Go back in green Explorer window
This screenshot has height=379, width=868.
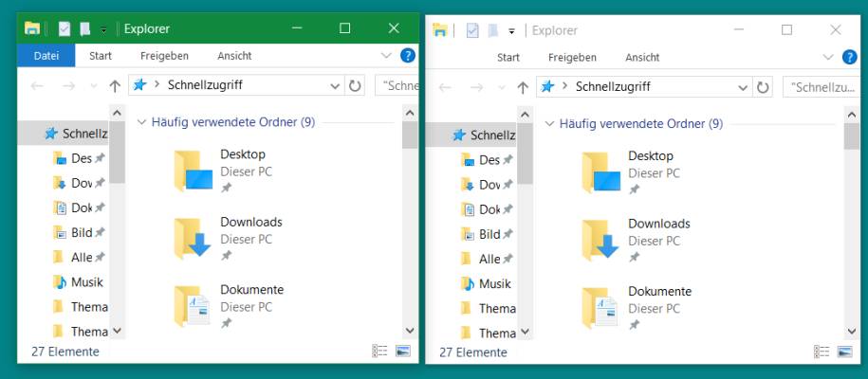37,86
